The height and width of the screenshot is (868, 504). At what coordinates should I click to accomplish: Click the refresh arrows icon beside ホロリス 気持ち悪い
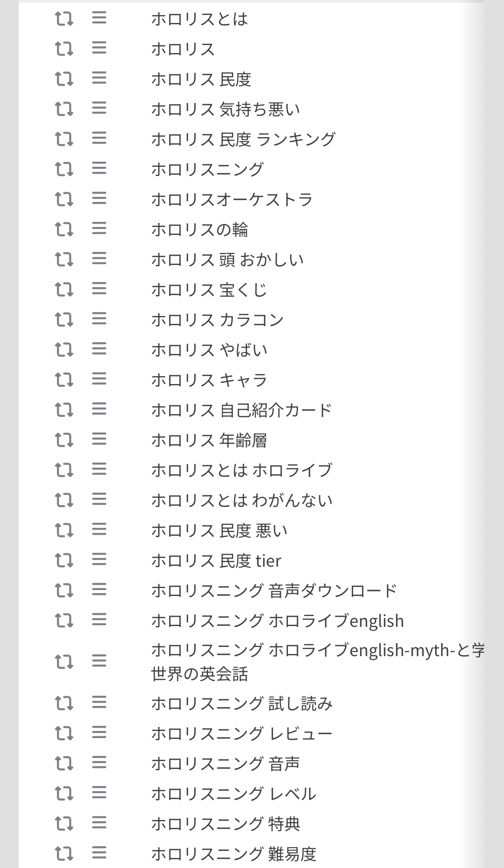tap(64, 109)
